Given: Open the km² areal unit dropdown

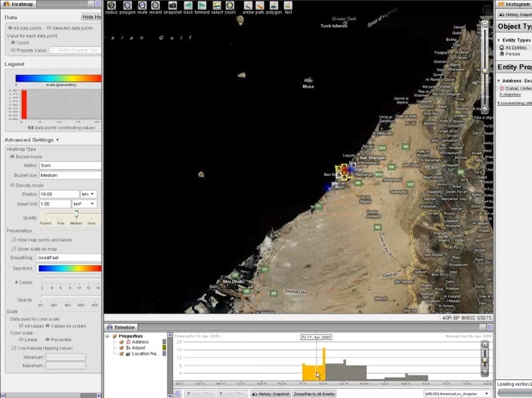Looking at the screenshot, I should pos(84,204).
